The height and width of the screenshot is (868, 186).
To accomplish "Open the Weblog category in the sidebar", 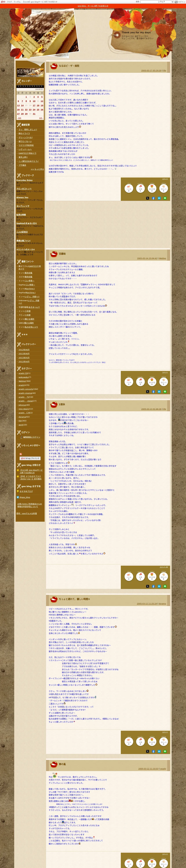I will coord(22,381).
